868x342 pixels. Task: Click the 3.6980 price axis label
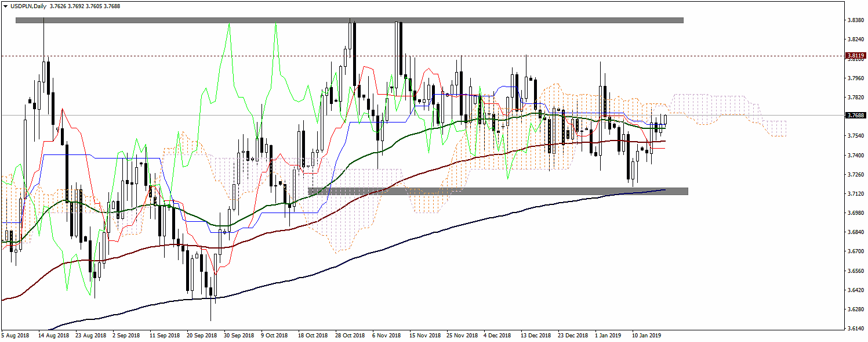[x=855, y=213]
